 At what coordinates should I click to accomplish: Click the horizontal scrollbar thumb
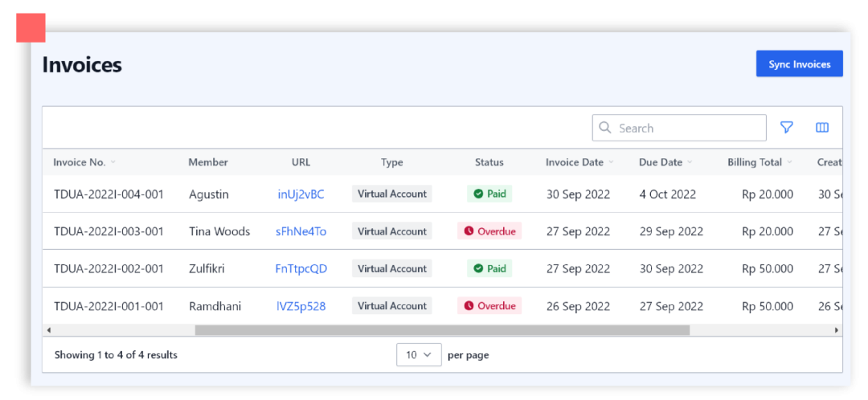click(442, 330)
